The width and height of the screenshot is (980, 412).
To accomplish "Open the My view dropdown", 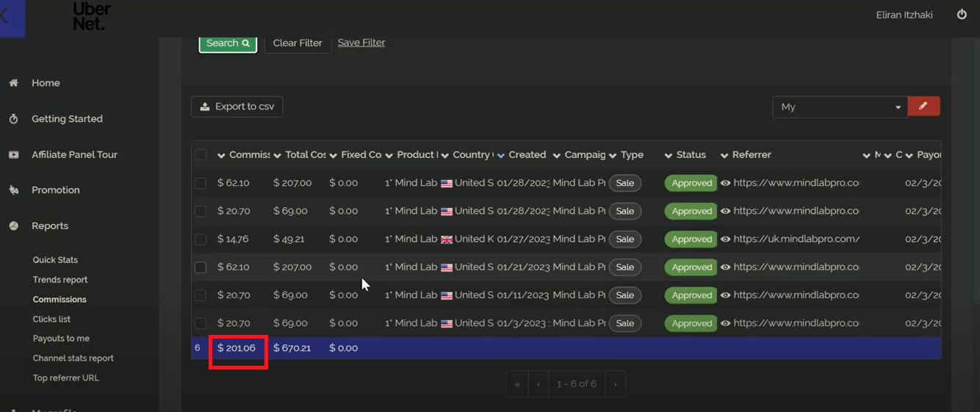I will [840, 106].
